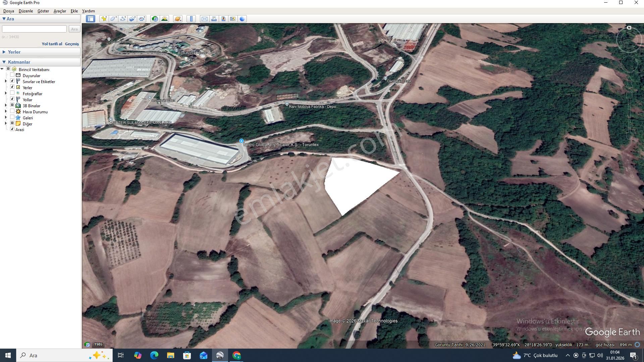Toggle the Arazi terrain checkbox
The width and height of the screenshot is (644, 362).
[12, 129]
